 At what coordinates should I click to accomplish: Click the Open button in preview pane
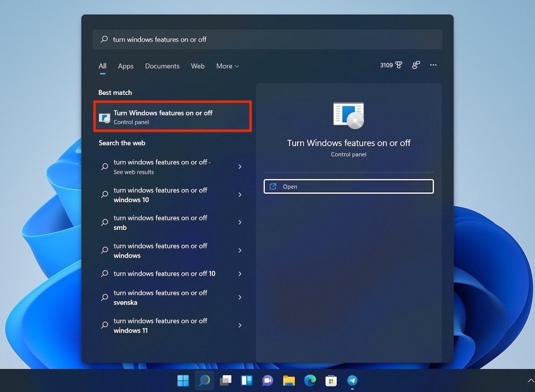pyautogui.click(x=349, y=186)
